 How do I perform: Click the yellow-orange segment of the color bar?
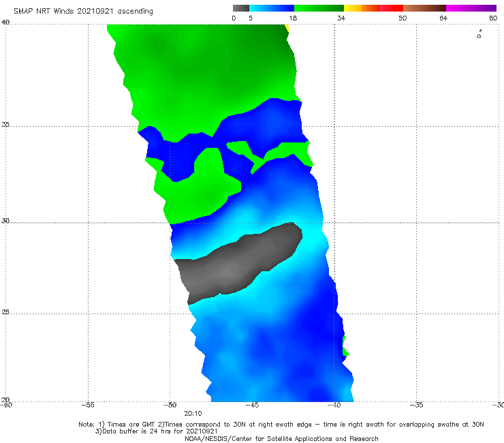pos(361,8)
